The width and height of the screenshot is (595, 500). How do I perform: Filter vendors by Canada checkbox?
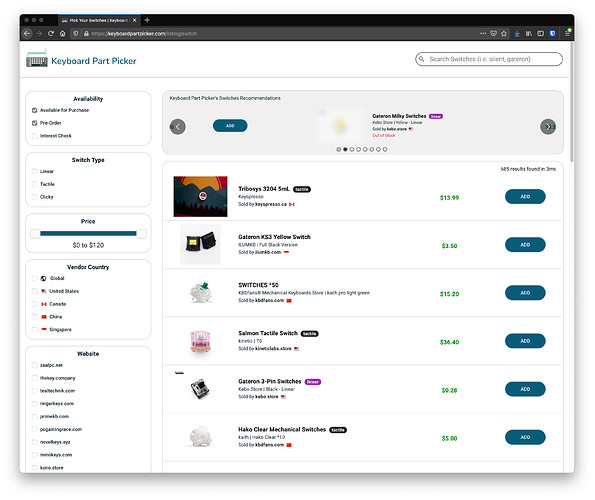[35, 304]
